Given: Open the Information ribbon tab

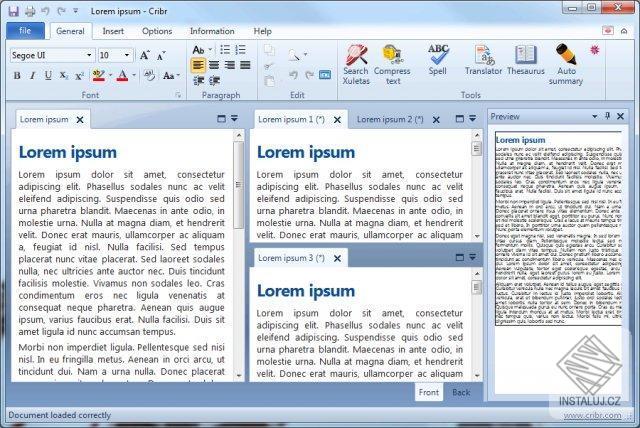Looking at the screenshot, I should pos(212,31).
